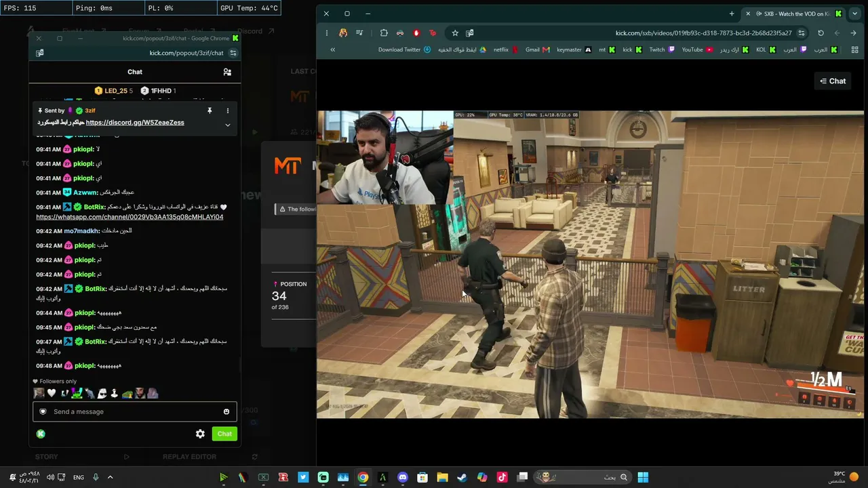Select the 1FHHD leaderboard entry
The image size is (868, 488).
point(158,91)
